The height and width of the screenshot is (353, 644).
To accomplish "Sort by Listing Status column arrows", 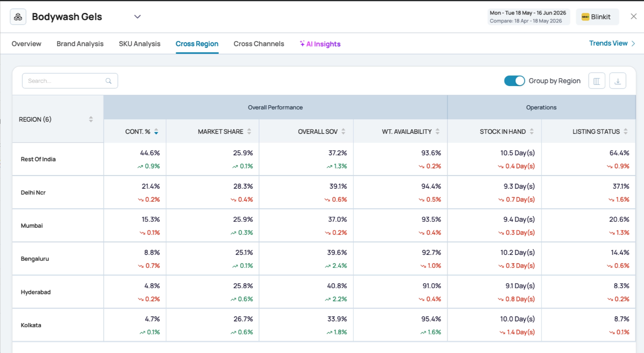I will point(626,131).
